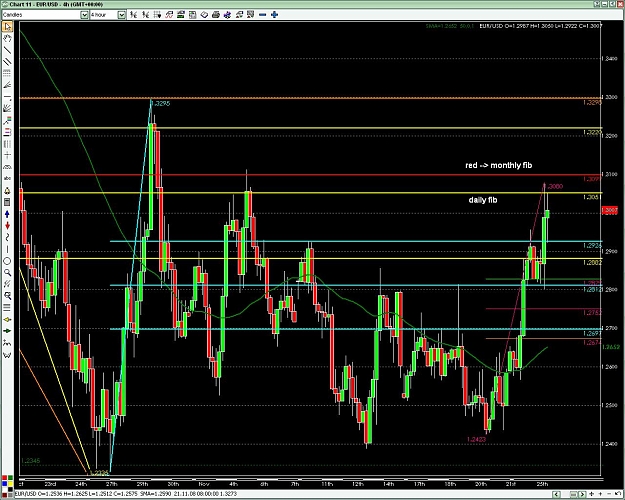The width and height of the screenshot is (625, 500).
Task: Pick the blue color swatch
Action: point(4,483)
